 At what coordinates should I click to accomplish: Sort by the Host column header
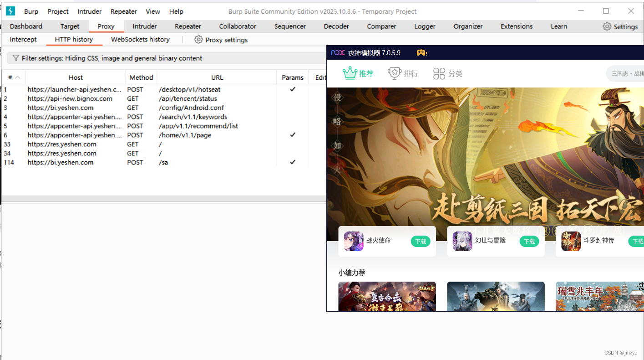[76, 77]
